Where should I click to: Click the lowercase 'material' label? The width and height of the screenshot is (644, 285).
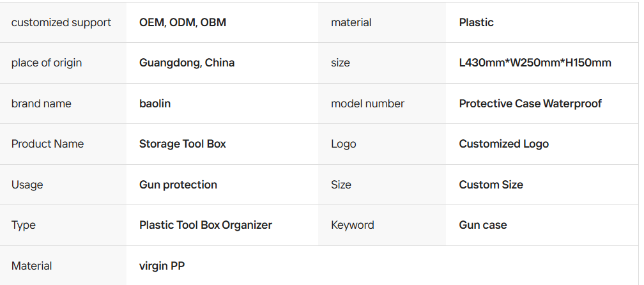click(351, 22)
